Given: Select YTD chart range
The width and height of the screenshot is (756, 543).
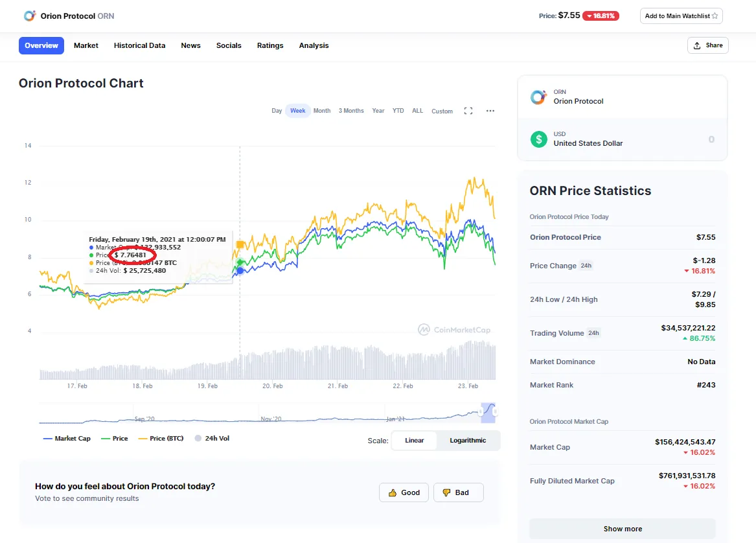Looking at the screenshot, I should click(398, 111).
